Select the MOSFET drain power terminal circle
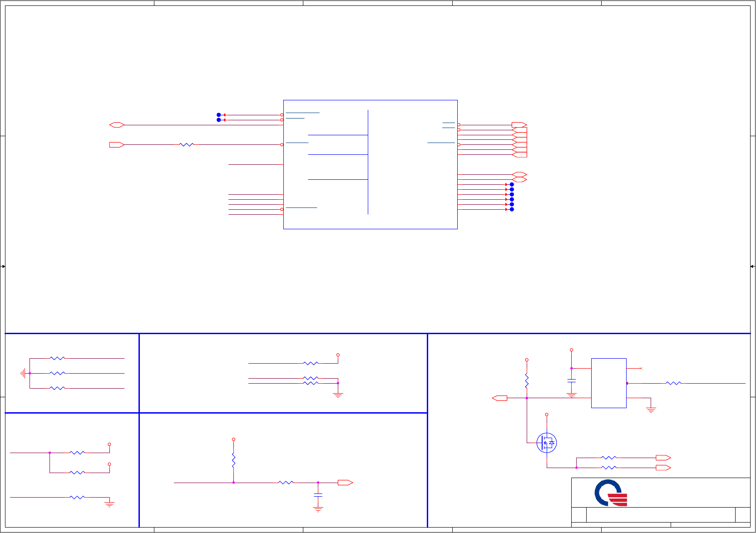Screen dimensions: 756x533 (547, 415)
